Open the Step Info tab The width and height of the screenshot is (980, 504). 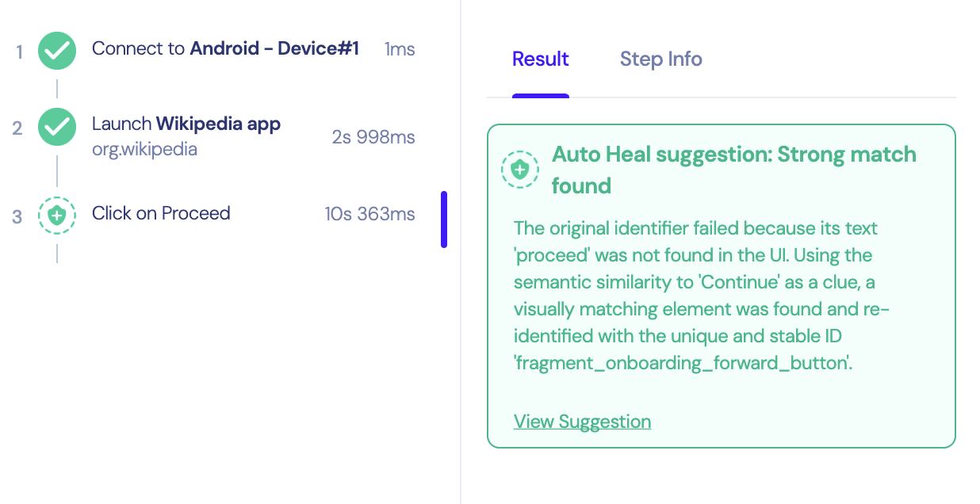click(660, 59)
